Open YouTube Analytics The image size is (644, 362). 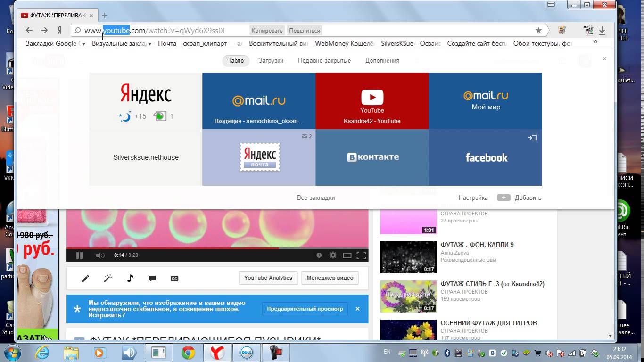[x=268, y=278]
